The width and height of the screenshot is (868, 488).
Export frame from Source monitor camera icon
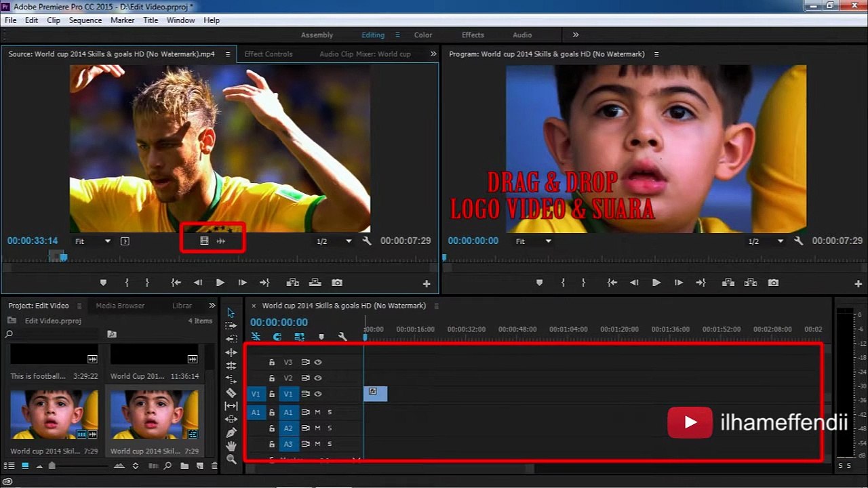click(x=337, y=283)
